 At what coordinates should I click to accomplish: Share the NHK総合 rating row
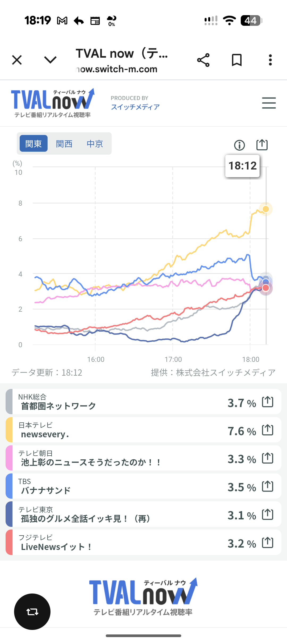pyautogui.click(x=268, y=402)
